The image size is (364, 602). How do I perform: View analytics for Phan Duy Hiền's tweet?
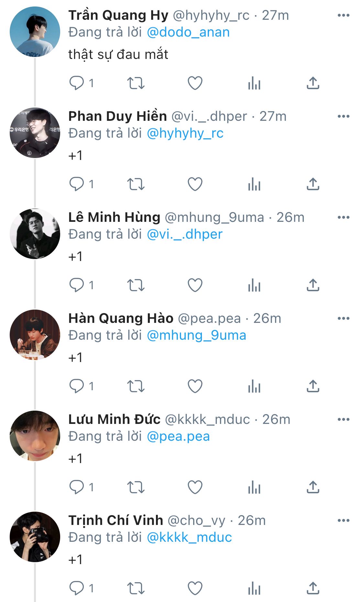coord(254,184)
